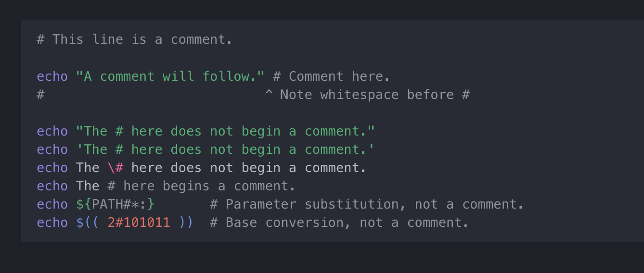This screenshot has width=644, height=273.
Task: Click the word "substitution" in the comment
Action: [x=351, y=204]
